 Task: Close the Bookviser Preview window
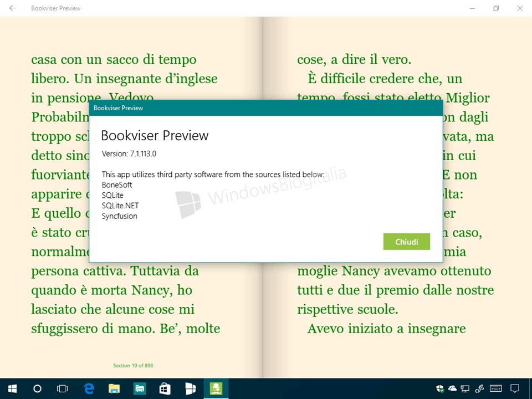(x=520, y=8)
